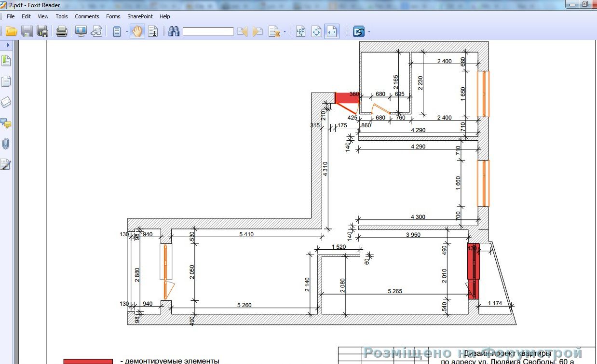Toggle the Fit Width view button
This screenshot has width=597, height=364.
coord(331,32)
